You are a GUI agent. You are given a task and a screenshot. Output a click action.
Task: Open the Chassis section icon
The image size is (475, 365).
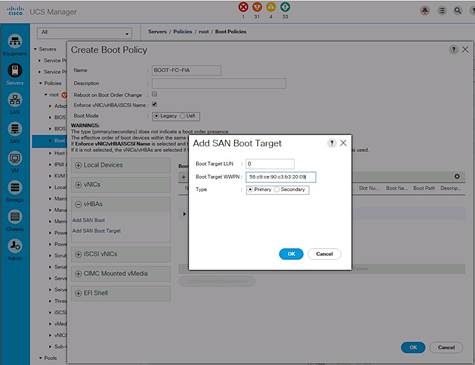tap(15, 217)
